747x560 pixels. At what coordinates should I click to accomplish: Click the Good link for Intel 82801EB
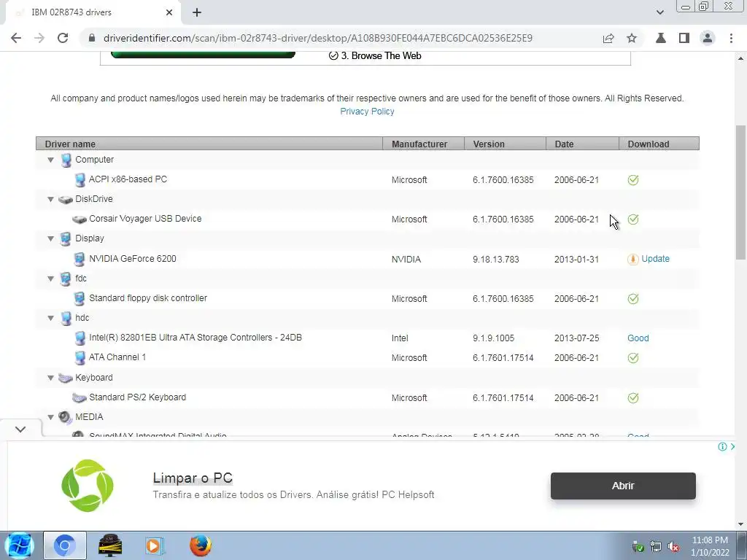point(638,338)
